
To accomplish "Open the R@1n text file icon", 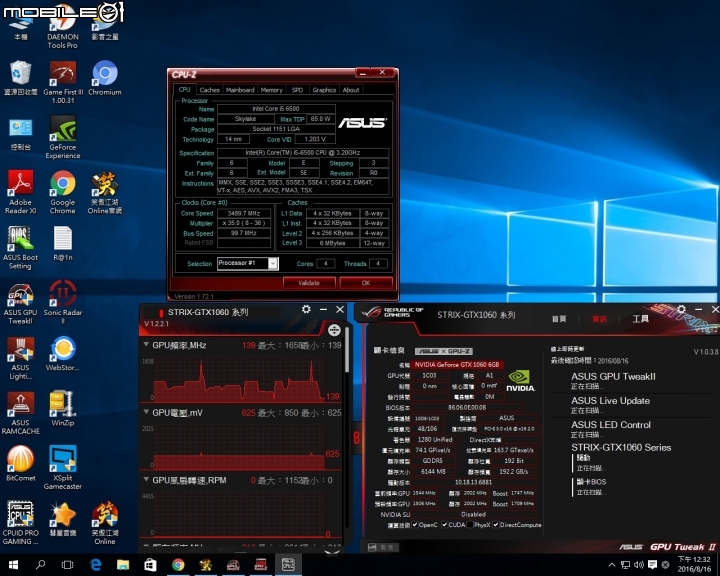I will tap(62, 243).
